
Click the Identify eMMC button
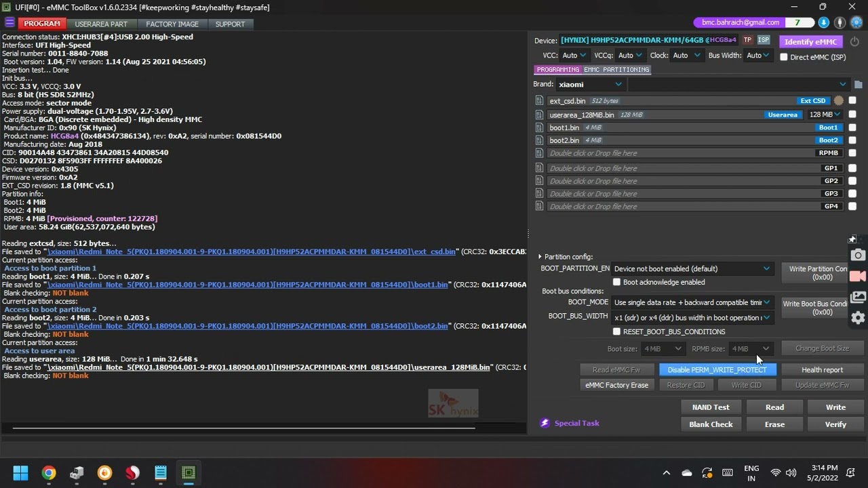810,41
